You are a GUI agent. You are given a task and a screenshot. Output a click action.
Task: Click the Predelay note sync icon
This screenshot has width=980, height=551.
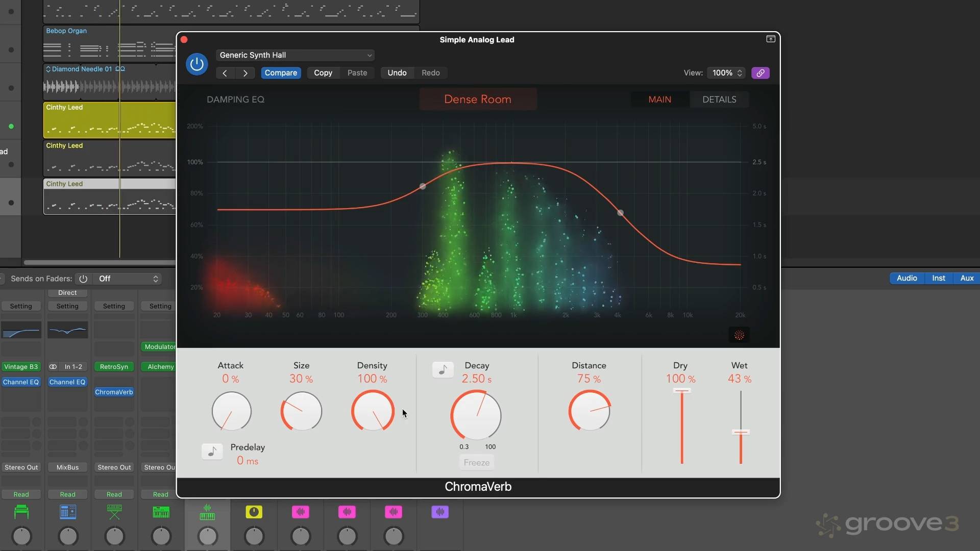(x=212, y=451)
